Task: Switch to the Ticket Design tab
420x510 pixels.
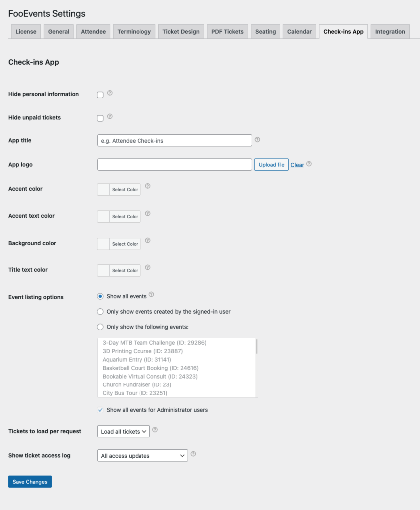Action: coord(181,32)
